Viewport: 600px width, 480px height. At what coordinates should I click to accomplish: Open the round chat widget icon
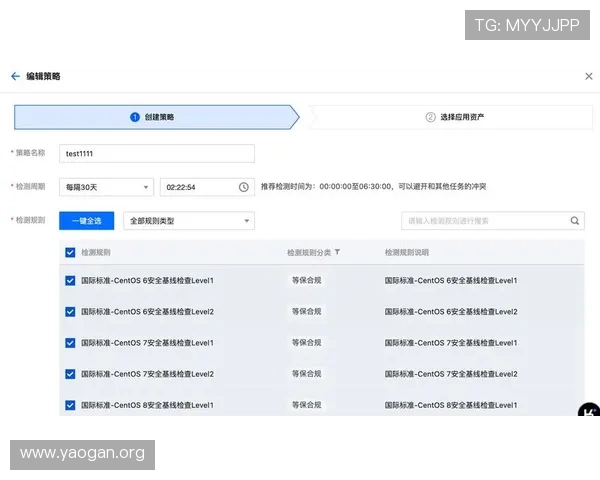tap(589, 410)
